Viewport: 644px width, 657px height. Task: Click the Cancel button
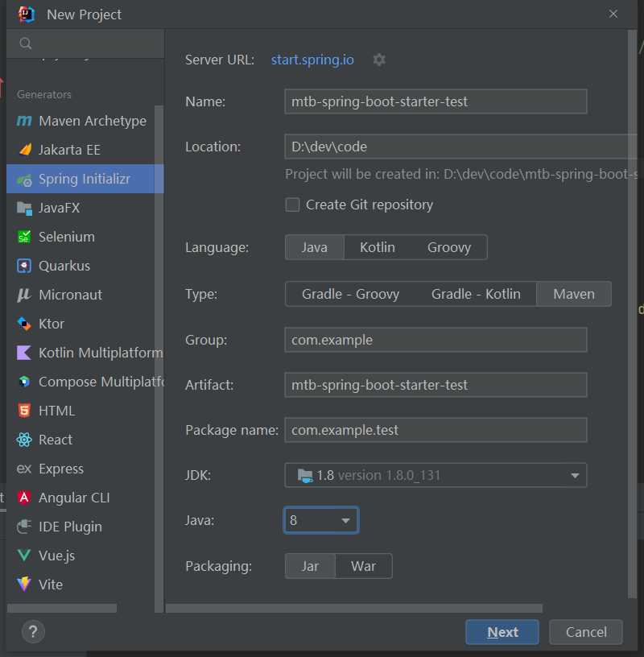(586, 632)
